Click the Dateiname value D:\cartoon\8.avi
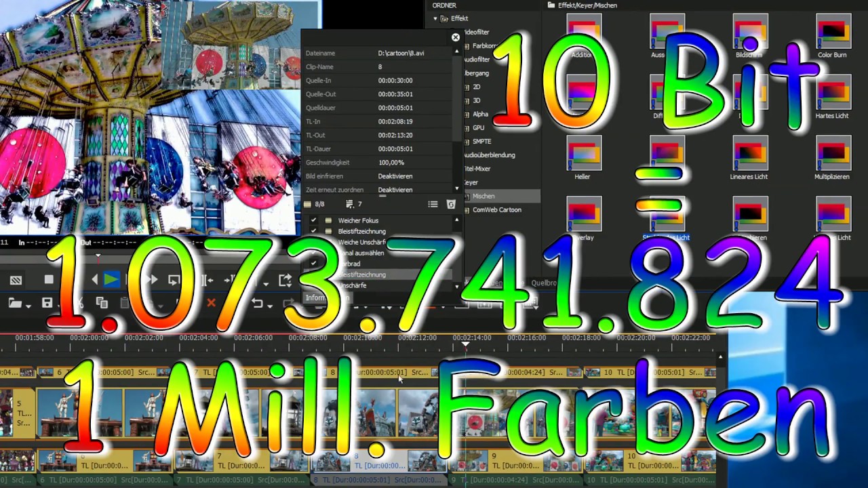This screenshot has width=868, height=488. [x=401, y=53]
